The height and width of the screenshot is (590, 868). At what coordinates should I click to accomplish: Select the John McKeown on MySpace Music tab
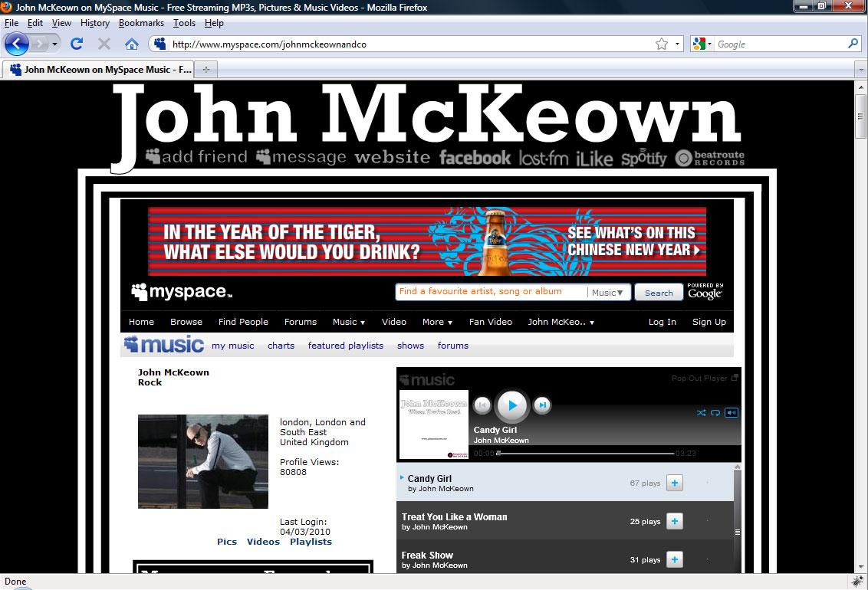[x=99, y=69]
